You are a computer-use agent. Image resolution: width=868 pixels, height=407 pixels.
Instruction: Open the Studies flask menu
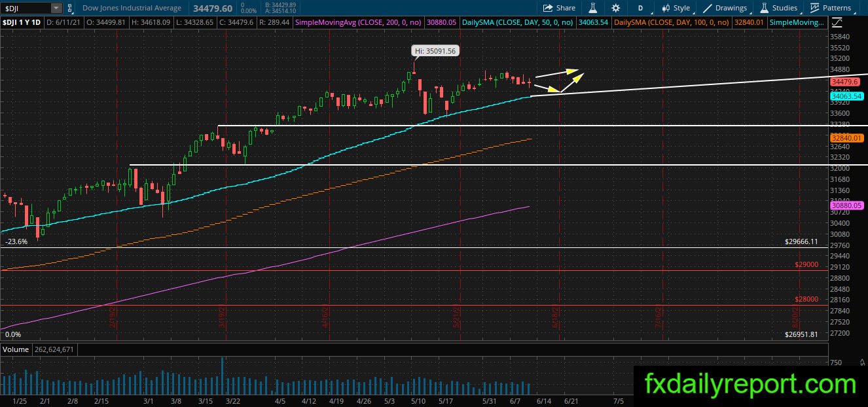[x=778, y=8]
